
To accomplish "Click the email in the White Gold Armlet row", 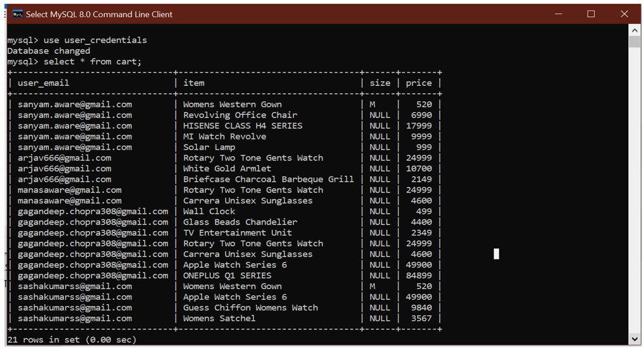I will click(x=64, y=169).
